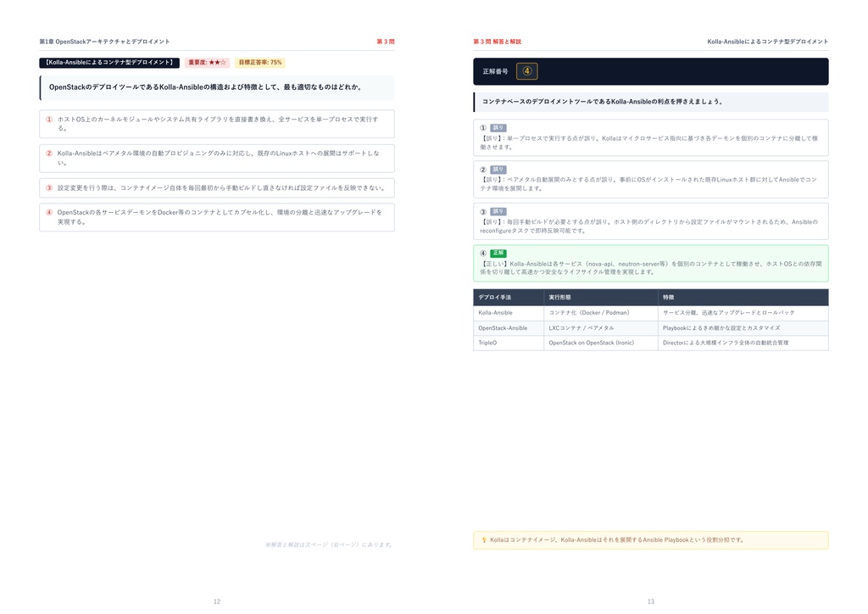Click the red 第3問 label on left page
Image resolution: width=868 pixels, height=614 pixels.
[x=386, y=42]
